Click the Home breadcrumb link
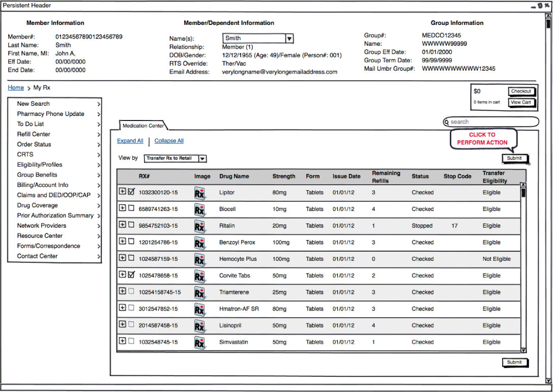Image resolution: width=553 pixels, height=392 pixels. click(16, 88)
